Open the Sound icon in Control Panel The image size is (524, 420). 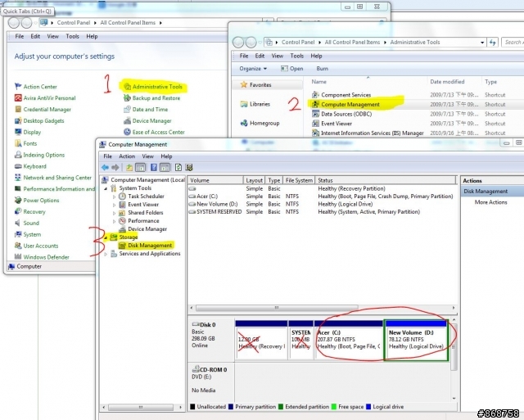pyautogui.click(x=18, y=223)
